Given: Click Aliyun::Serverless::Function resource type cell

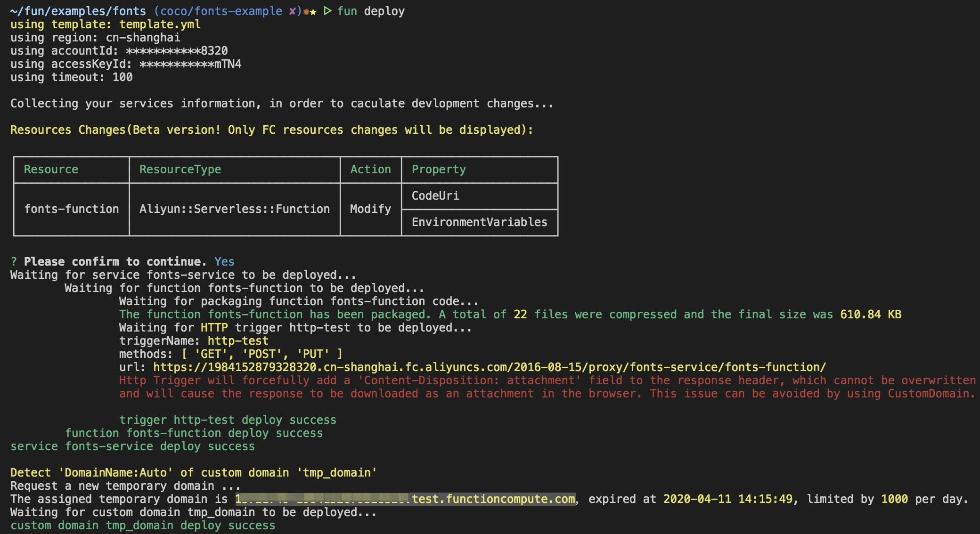Looking at the screenshot, I should point(234,209).
